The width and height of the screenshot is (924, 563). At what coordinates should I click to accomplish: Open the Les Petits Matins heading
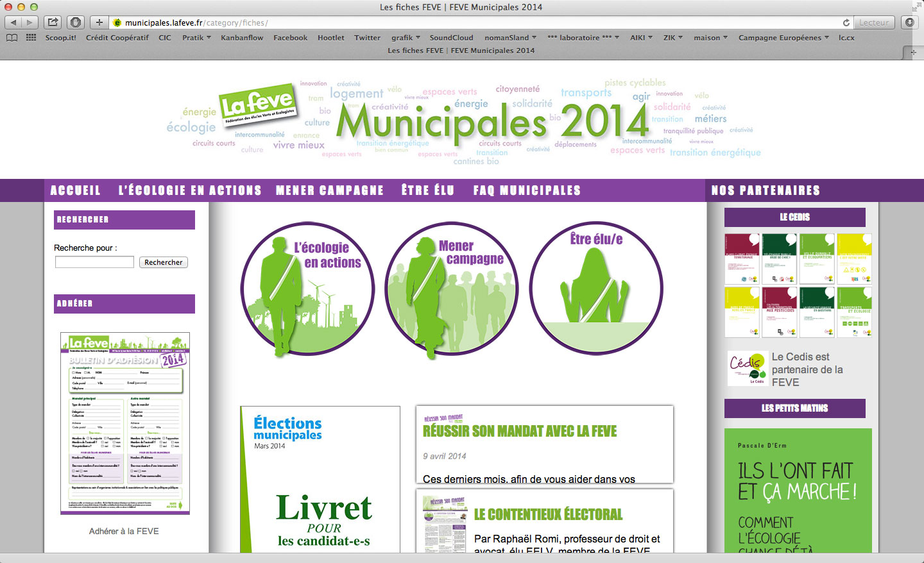795,408
